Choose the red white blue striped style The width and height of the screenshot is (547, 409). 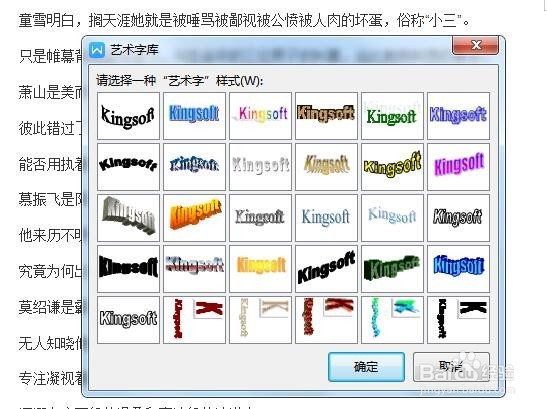tap(194, 268)
